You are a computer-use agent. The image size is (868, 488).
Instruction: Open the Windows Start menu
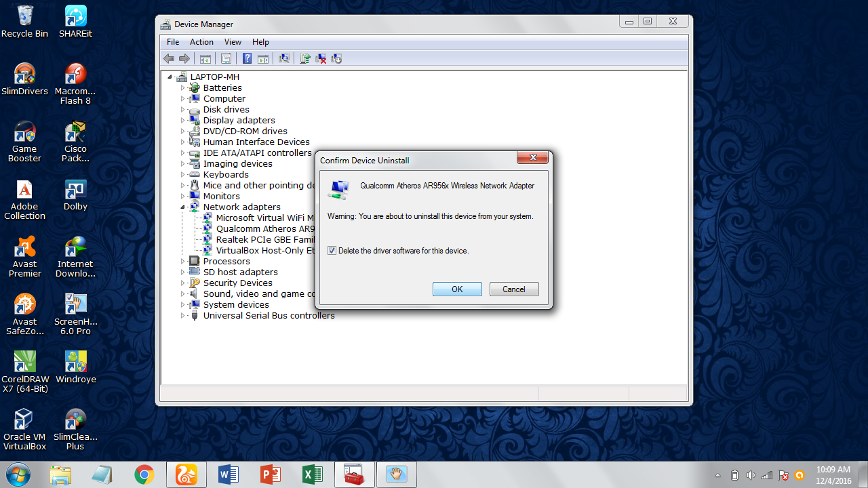[18, 474]
